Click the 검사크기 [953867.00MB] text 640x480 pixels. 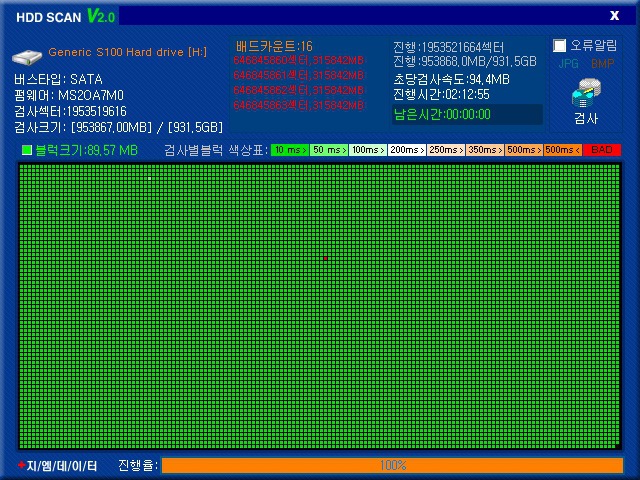tap(119, 127)
